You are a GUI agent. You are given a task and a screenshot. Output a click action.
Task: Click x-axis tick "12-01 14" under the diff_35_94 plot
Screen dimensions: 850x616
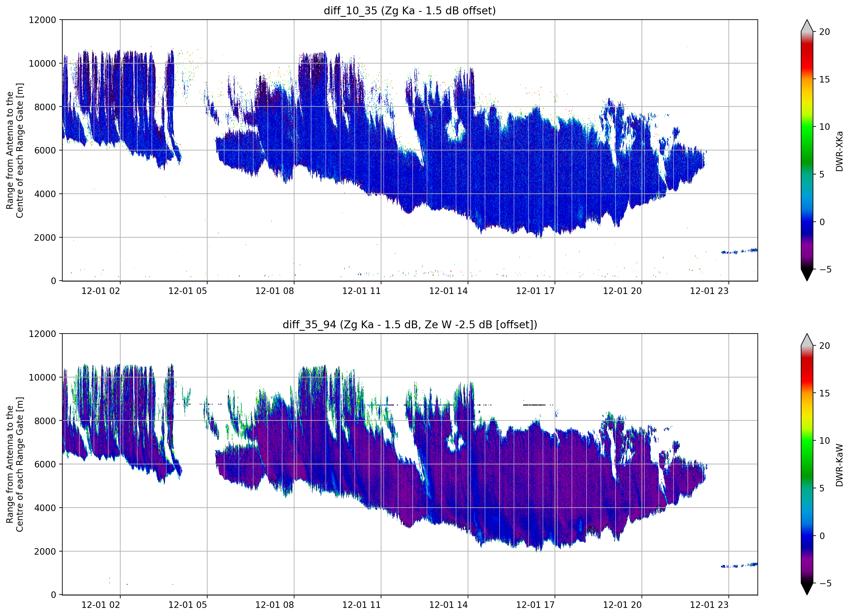click(x=449, y=605)
